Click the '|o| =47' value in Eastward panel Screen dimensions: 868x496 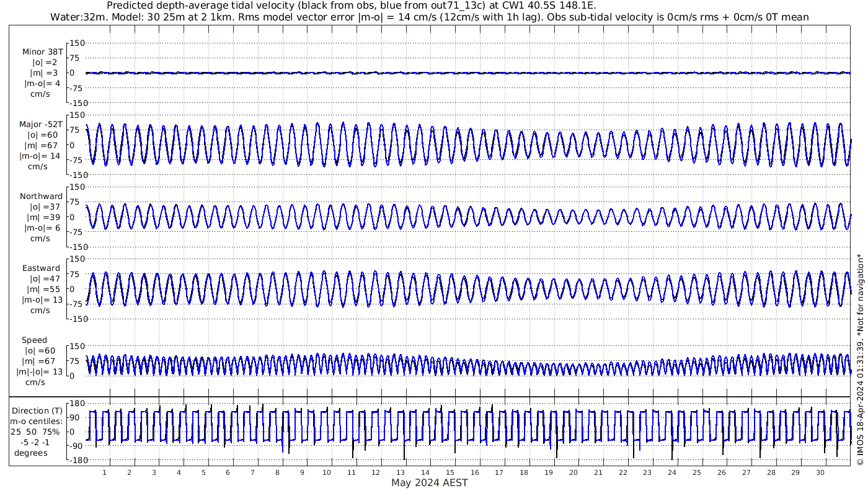pyautogui.click(x=45, y=279)
